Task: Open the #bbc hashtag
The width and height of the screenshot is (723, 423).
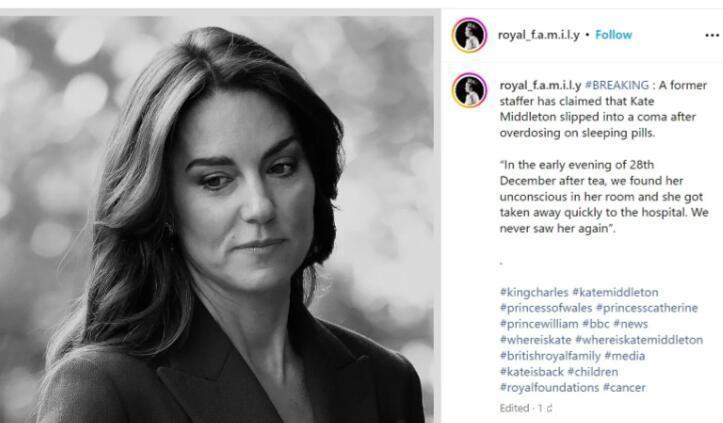Action: [x=596, y=324]
